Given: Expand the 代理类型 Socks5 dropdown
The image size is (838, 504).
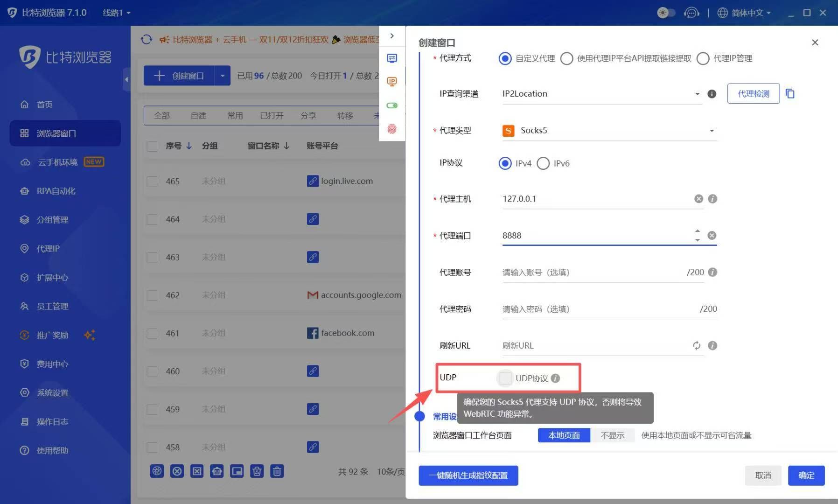Looking at the screenshot, I should point(711,131).
